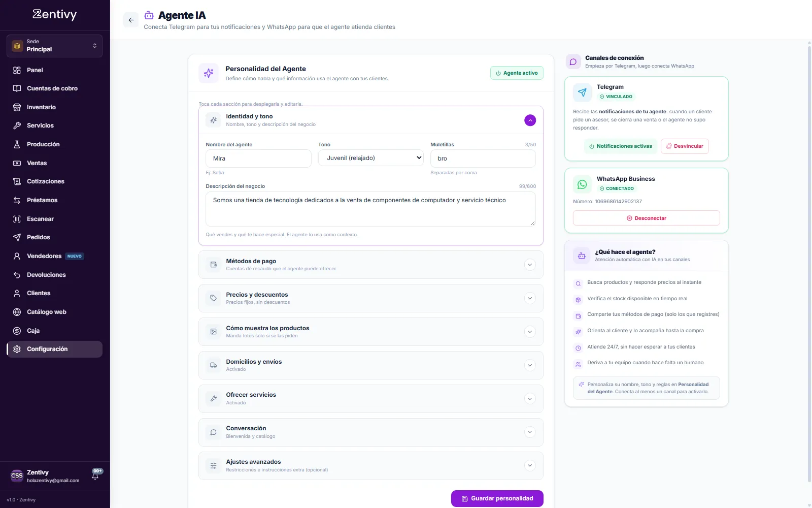Click the clock icon beside Atiende 24/7
This screenshot has height=508, width=812.
[x=578, y=348]
